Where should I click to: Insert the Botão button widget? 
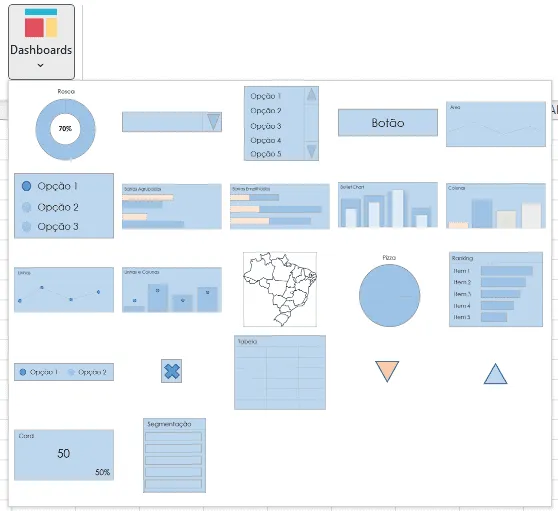point(388,122)
